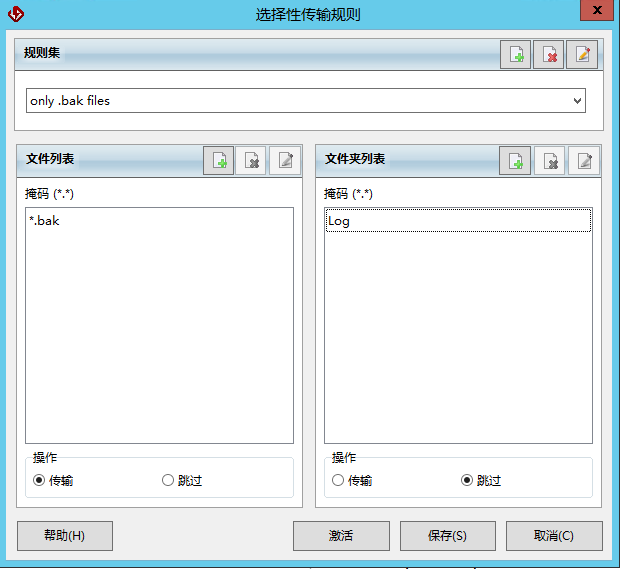Select 跳过 action for file list

pos(182,480)
